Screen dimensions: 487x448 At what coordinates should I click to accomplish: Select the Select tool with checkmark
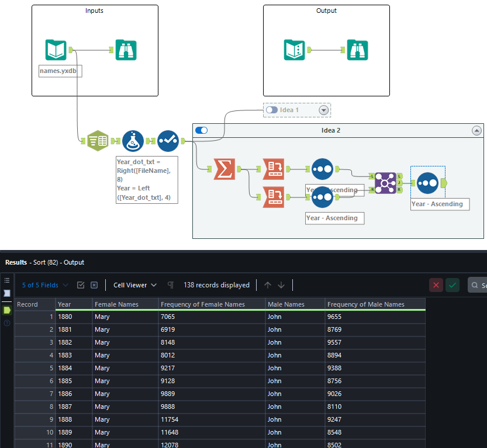[x=168, y=141]
